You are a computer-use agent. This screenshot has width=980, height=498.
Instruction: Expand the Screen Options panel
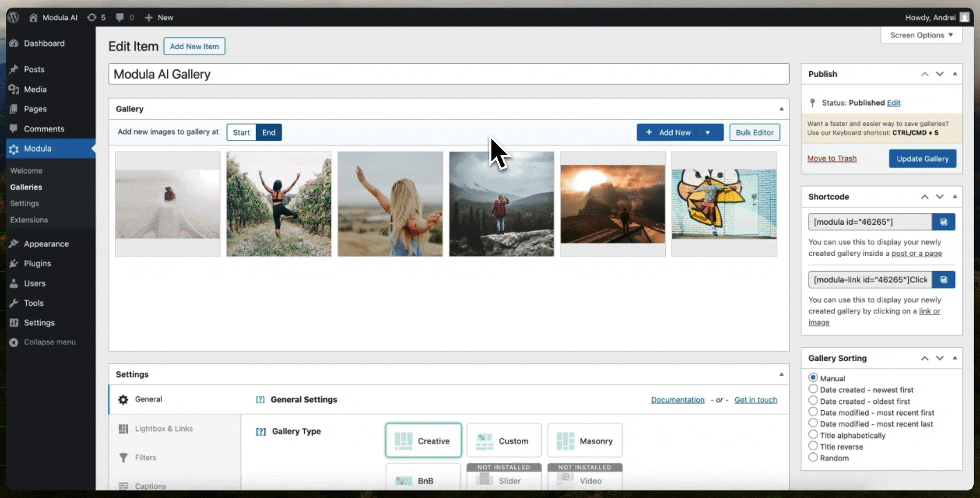[x=921, y=35]
